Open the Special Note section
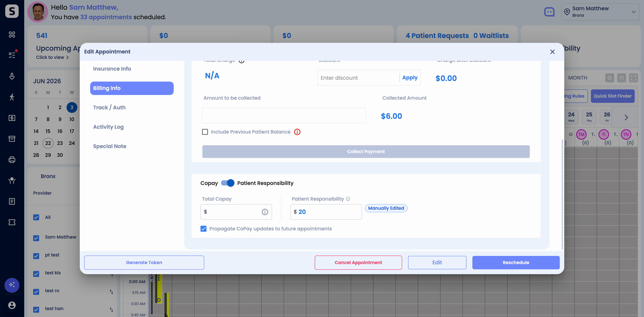 coord(110,146)
